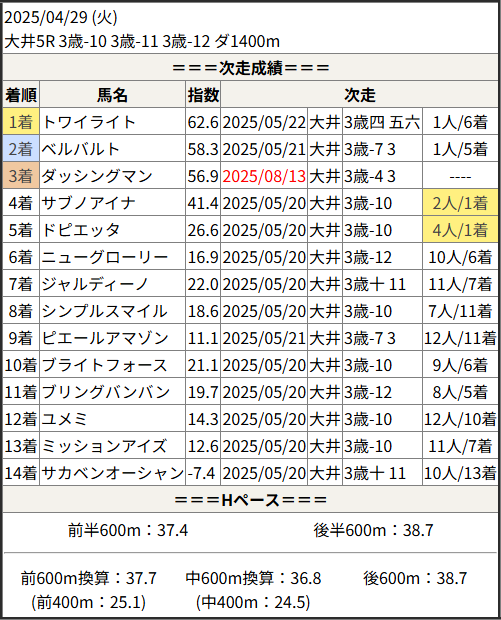Click the 前半600m：37.4 value

click(x=127, y=530)
